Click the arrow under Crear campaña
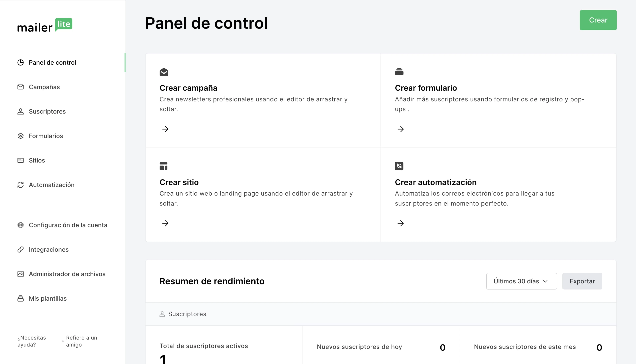This screenshot has height=364, width=636. [165, 129]
